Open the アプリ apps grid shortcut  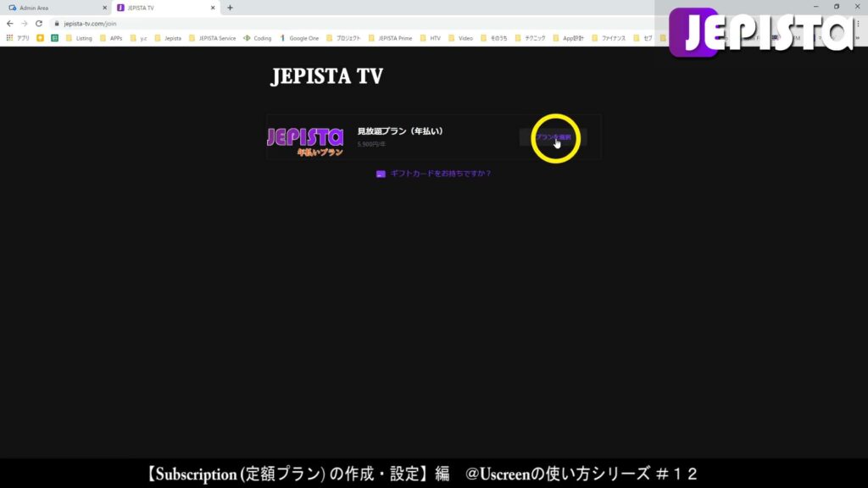point(17,38)
